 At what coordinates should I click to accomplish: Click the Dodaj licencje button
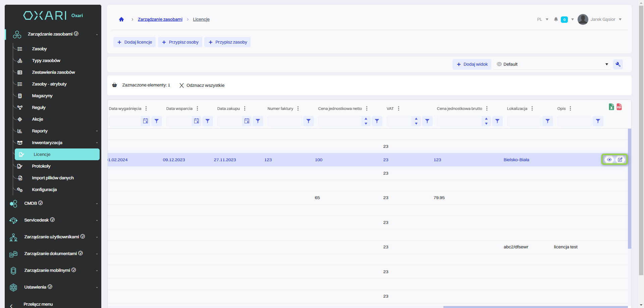point(135,42)
